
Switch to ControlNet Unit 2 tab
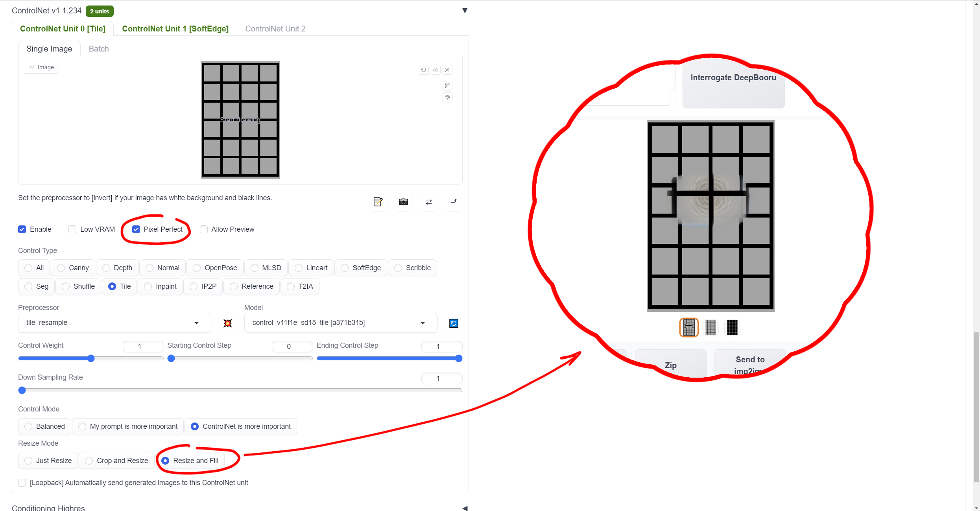pos(275,28)
